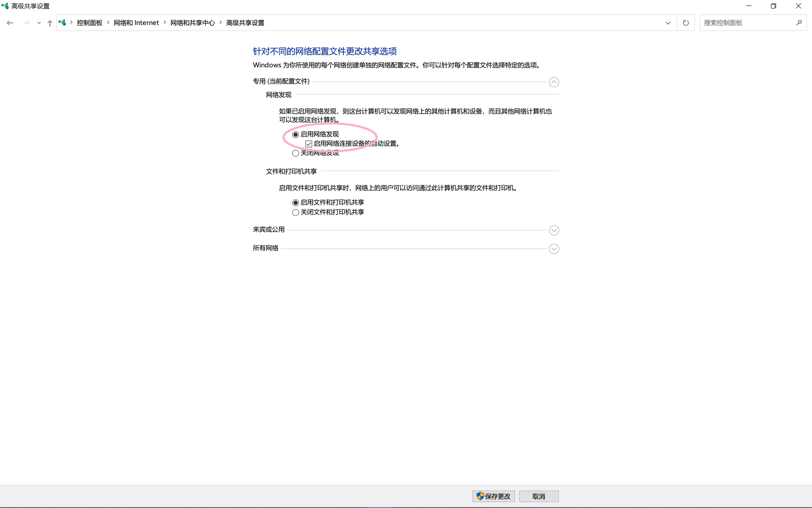Click the 来宾或公用 heading text
The image size is (812, 508).
point(269,229)
